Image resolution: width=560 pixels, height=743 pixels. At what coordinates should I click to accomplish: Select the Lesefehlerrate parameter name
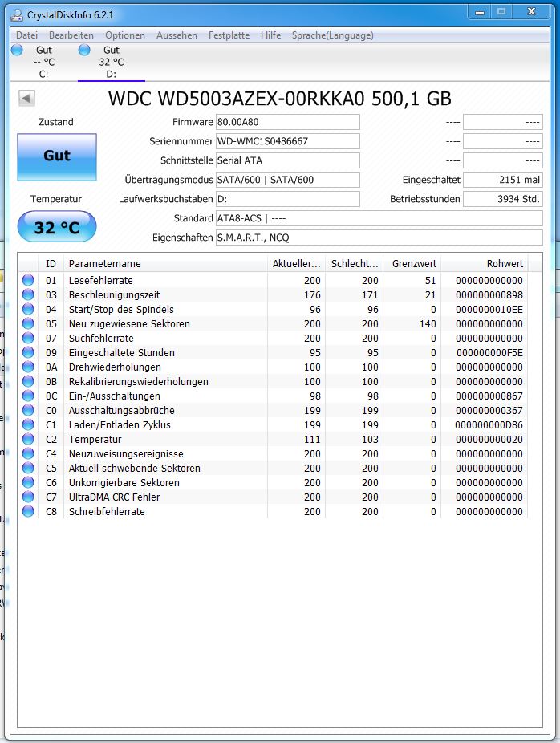pos(101,281)
